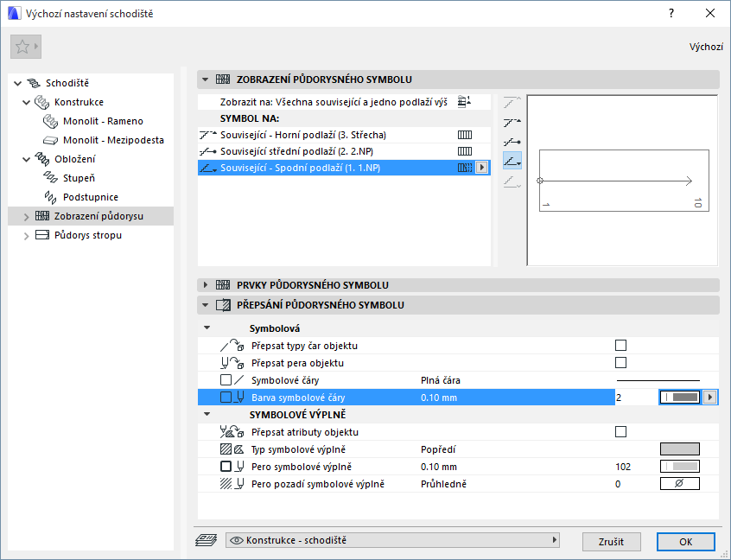The width and height of the screenshot is (731, 560).
Task: Expand PRVKY PŮDORYSNÉHO SYMBOLU panel
Action: [x=205, y=285]
